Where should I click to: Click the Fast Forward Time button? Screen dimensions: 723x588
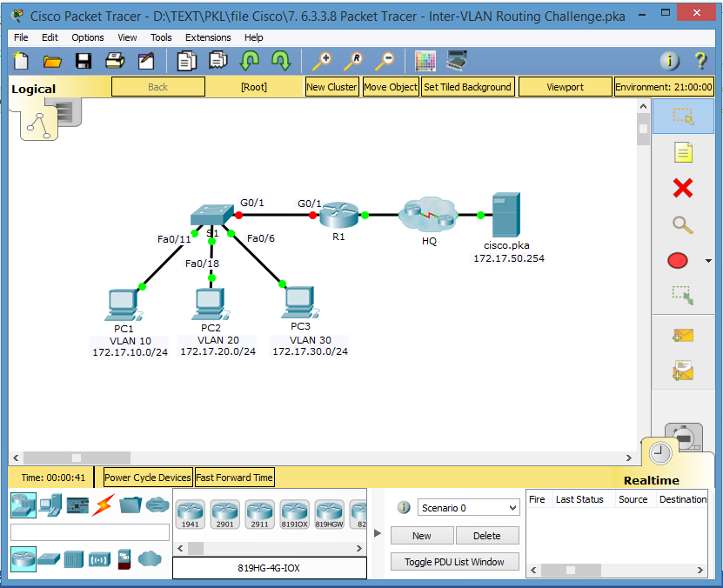(x=234, y=478)
